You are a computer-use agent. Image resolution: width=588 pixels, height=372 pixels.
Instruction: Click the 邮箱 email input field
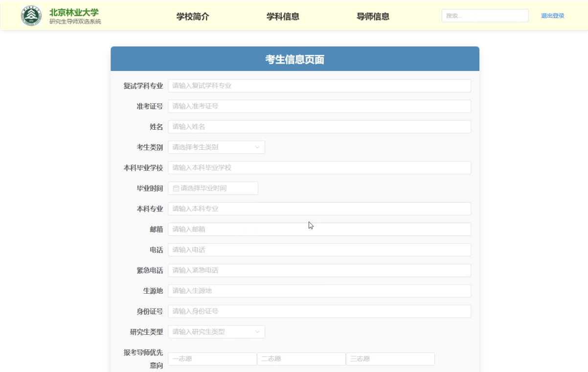tap(319, 230)
